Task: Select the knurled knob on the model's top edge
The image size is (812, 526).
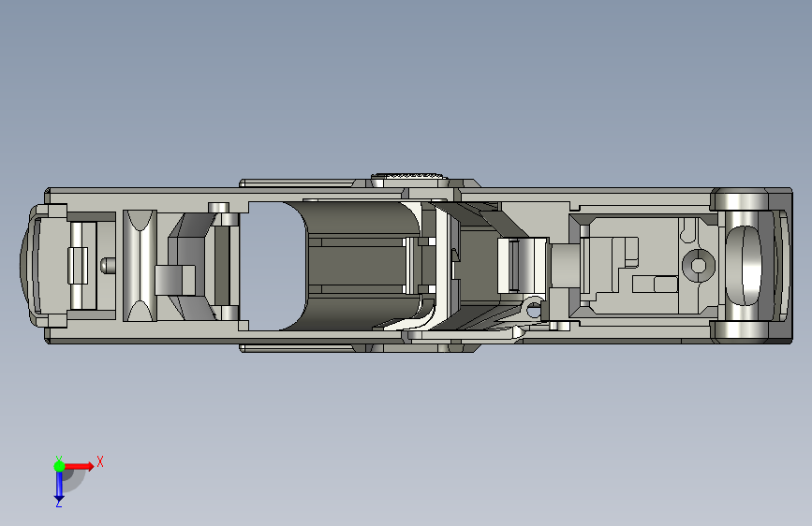Action: (409, 177)
